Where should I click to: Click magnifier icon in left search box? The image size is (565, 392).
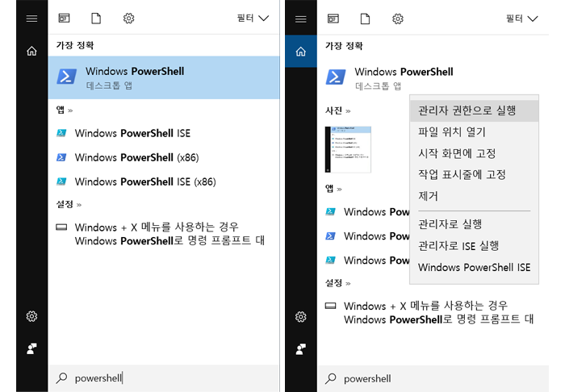tap(62, 377)
